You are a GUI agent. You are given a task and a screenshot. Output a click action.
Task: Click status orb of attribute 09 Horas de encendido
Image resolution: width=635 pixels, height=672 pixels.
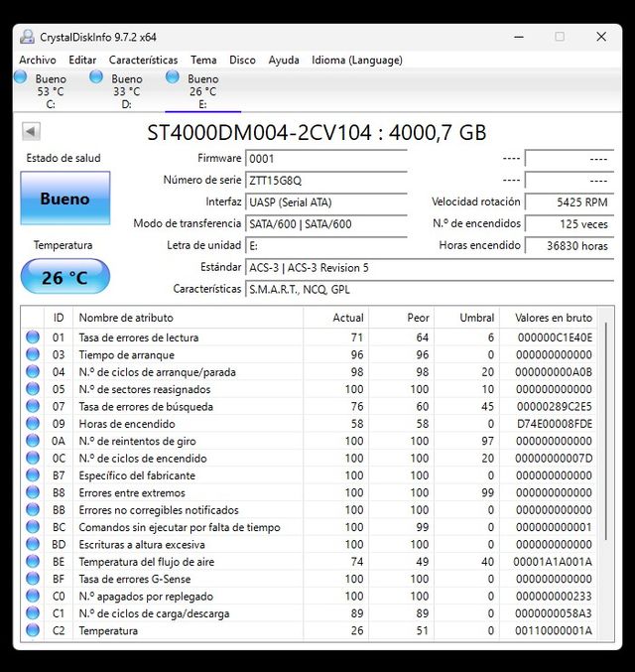pyautogui.click(x=33, y=424)
